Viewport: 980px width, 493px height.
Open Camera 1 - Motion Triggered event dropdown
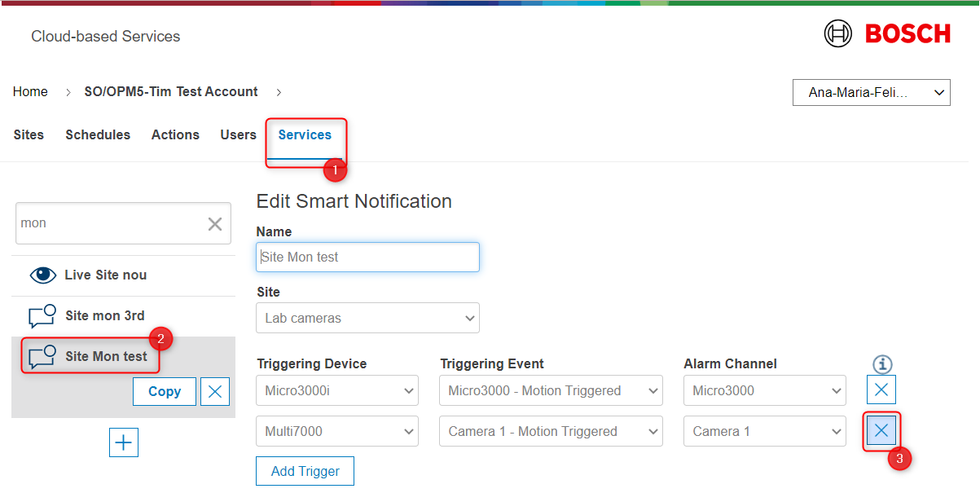tap(550, 432)
